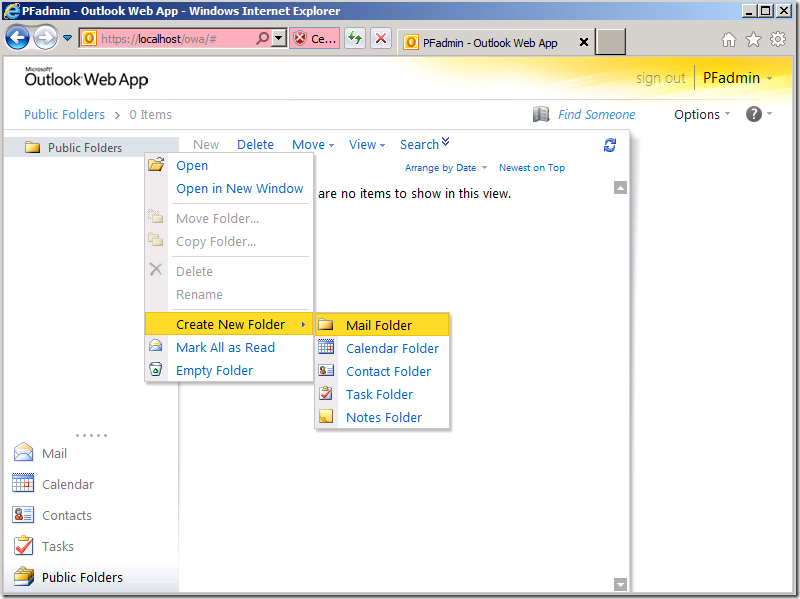800x599 pixels.
Task: Select Calendar Folder in submenu
Action: [x=382, y=348]
